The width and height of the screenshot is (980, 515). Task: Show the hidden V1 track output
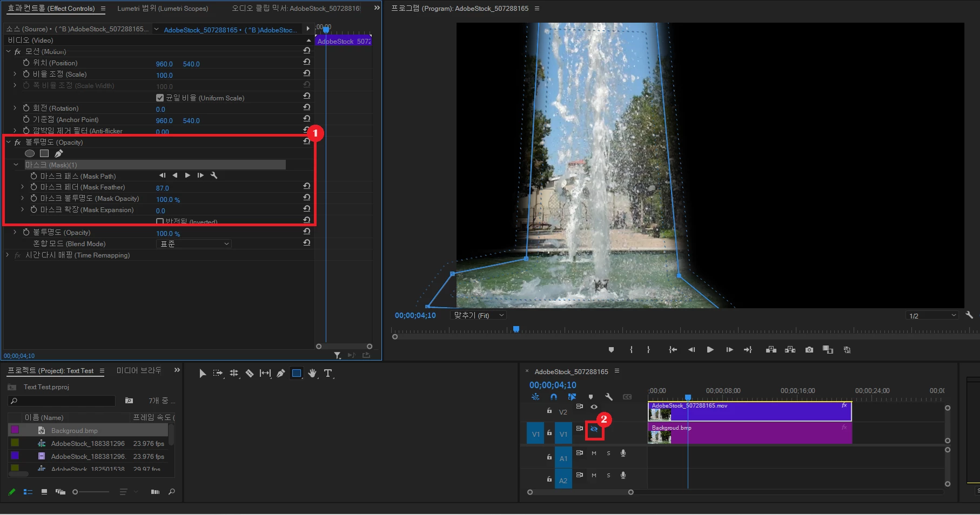[594, 429]
